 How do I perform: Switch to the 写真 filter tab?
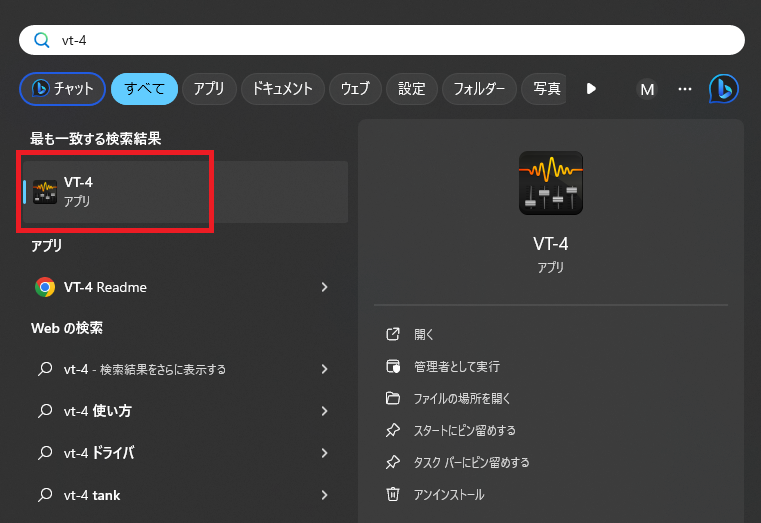click(544, 89)
